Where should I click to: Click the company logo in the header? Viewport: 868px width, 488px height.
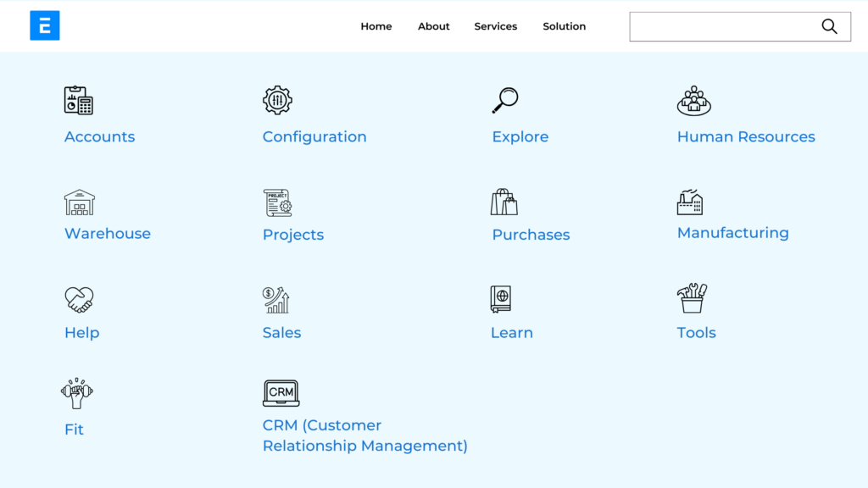(x=44, y=25)
